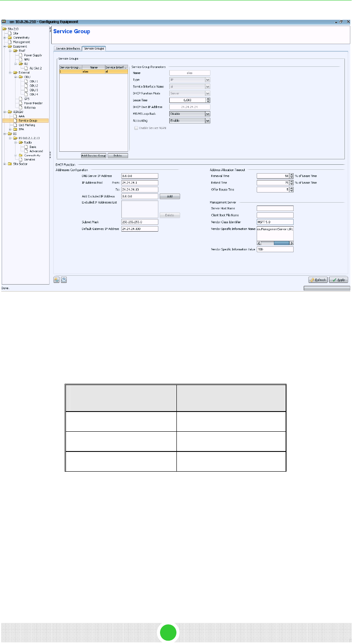Click the IP Address Pool From field
The height and width of the screenshot is (644, 352).
click(x=139, y=182)
